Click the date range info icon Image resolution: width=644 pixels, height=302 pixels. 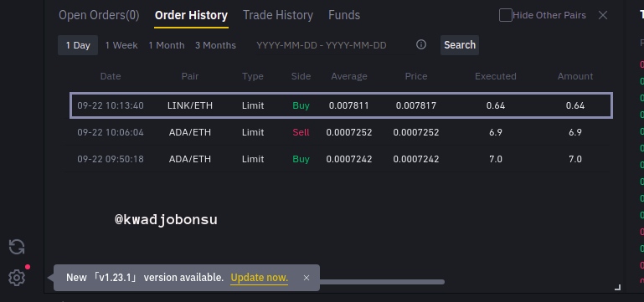coord(421,44)
